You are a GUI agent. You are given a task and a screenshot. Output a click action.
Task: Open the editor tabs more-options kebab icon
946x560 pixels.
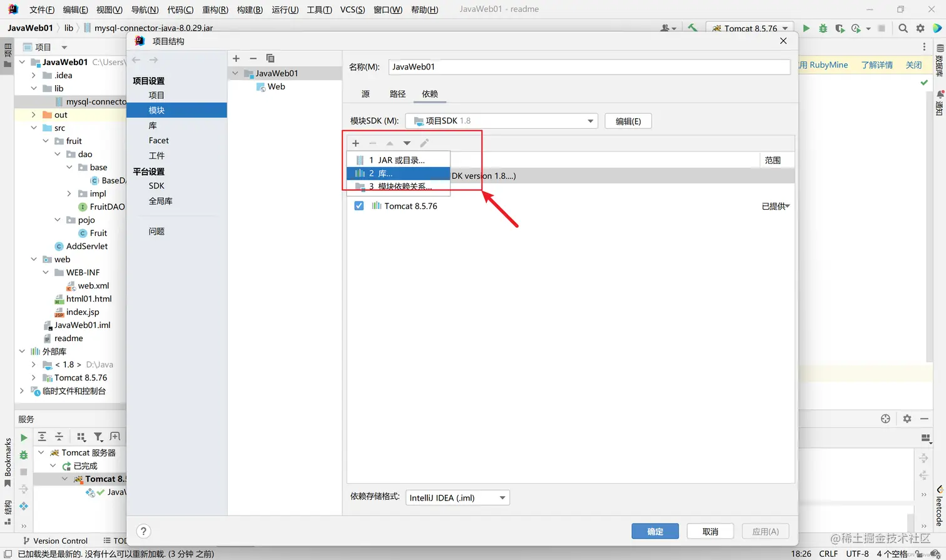point(924,47)
